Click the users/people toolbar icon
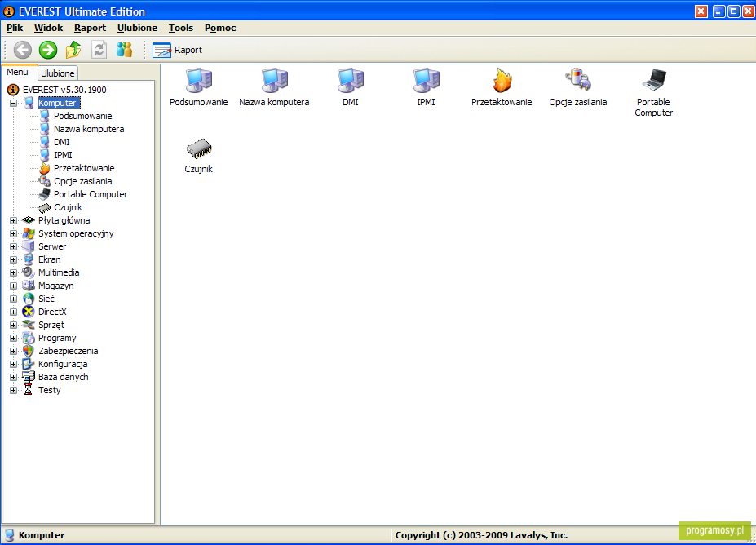This screenshot has width=756, height=545. (125, 50)
